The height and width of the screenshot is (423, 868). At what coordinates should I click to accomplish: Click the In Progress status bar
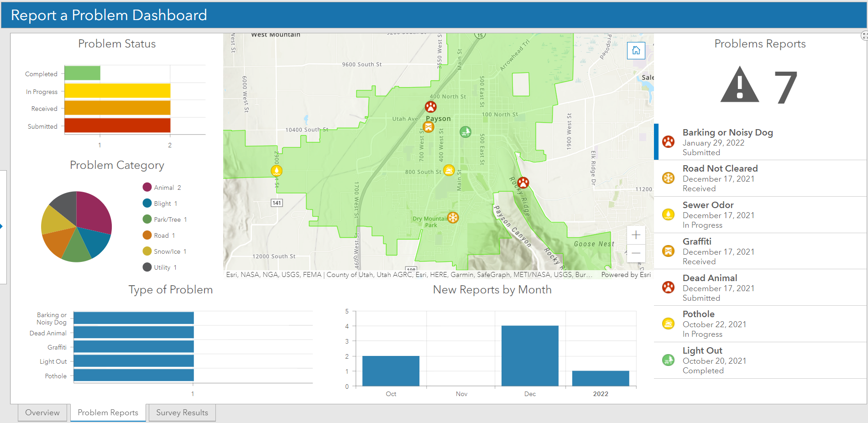click(x=117, y=91)
